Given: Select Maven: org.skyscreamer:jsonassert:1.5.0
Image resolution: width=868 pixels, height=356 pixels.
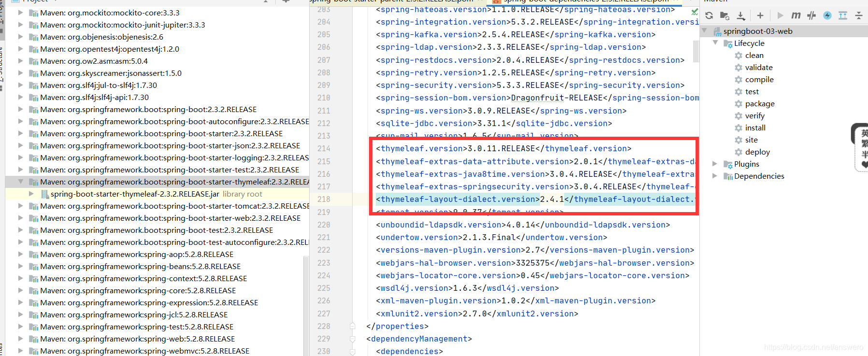Looking at the screenshot, I should click(111, 73).
